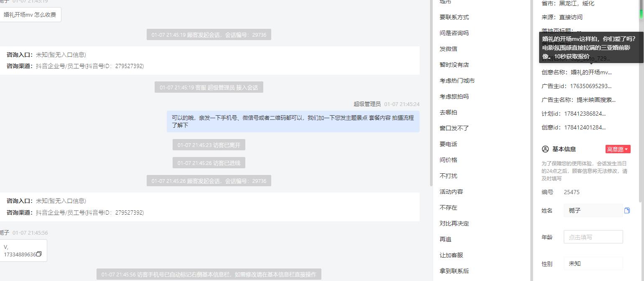Select quick reply 问是咨询吗
This screenshot has height=281, width=644.
pyautogui.click(x=454, y=33)
